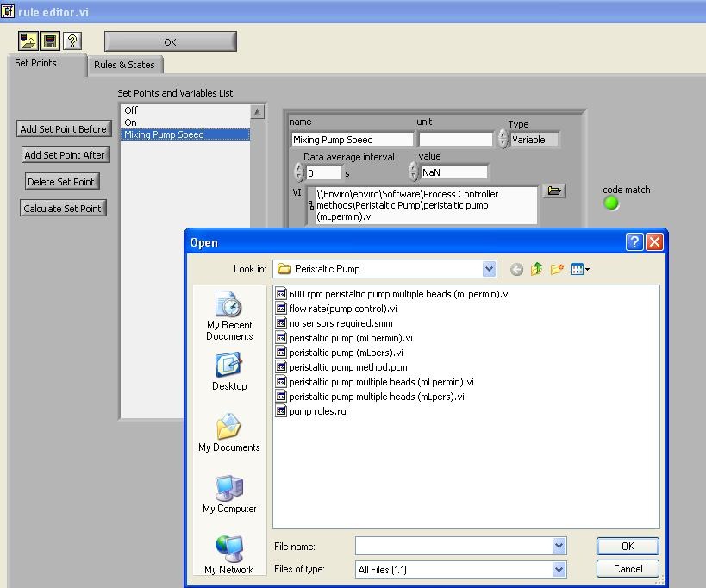706x588 pixels.
Task: Click the scroll up arrow of Set Points list
Action: coord(257,112)
